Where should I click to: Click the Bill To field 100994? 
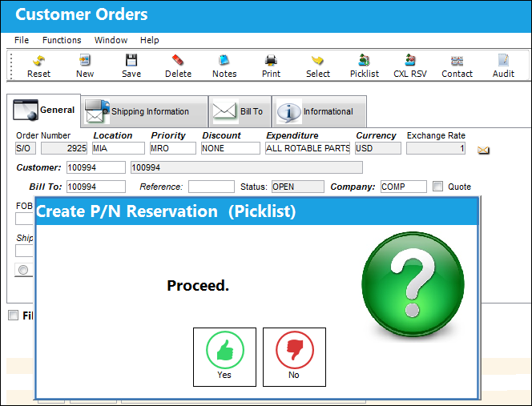pos(96,187)
